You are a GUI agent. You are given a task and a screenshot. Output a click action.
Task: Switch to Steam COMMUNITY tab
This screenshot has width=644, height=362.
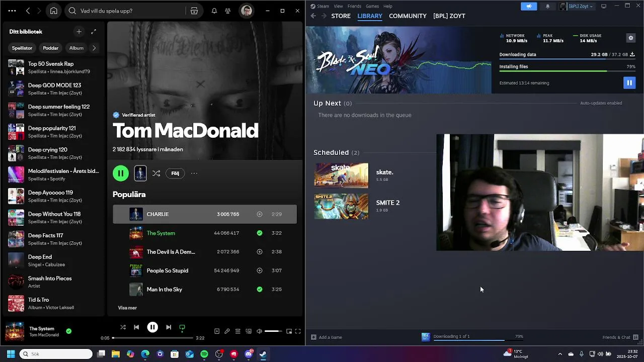pos(408,16)
